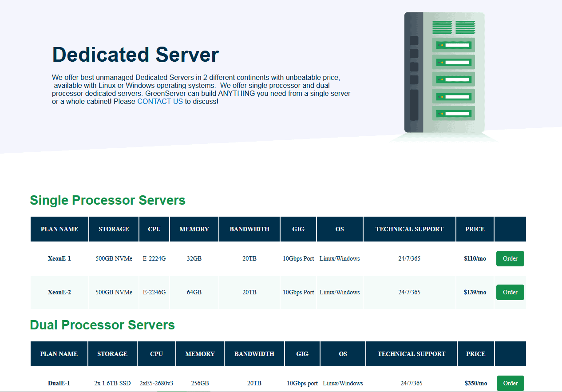This screenshot has height=392, width=562.
Task: Click the 64GB memory cell
Action: tap(194, 292)
